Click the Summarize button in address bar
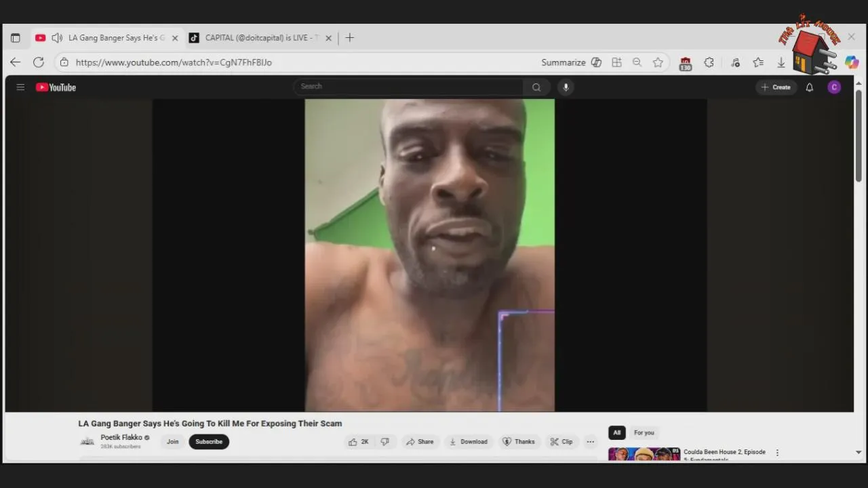The image size is (868, 488). click(564, 62)
